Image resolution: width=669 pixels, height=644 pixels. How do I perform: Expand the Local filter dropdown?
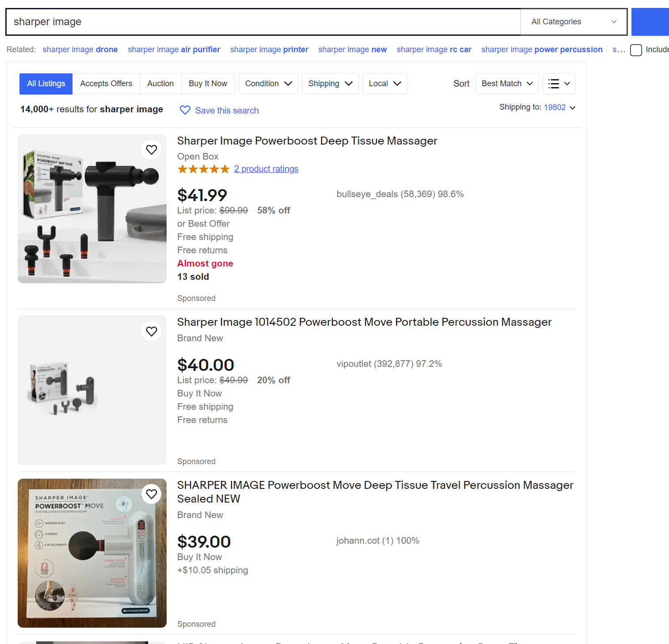pos(385,84)
